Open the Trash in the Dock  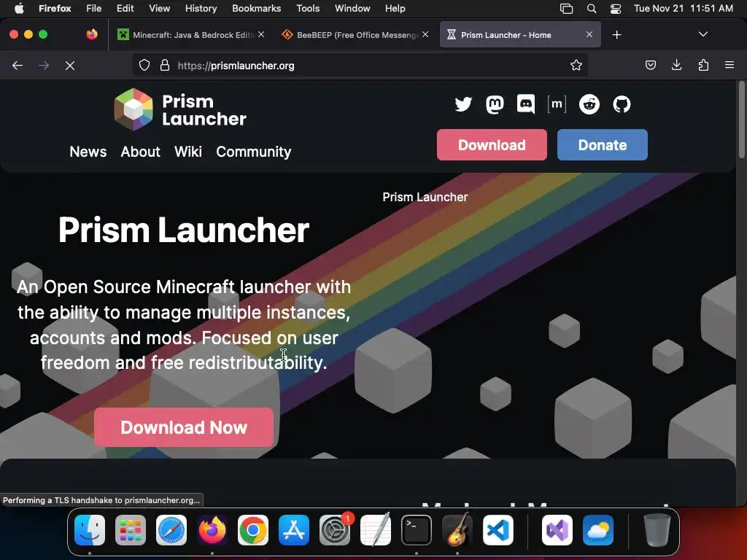point(657,530)
